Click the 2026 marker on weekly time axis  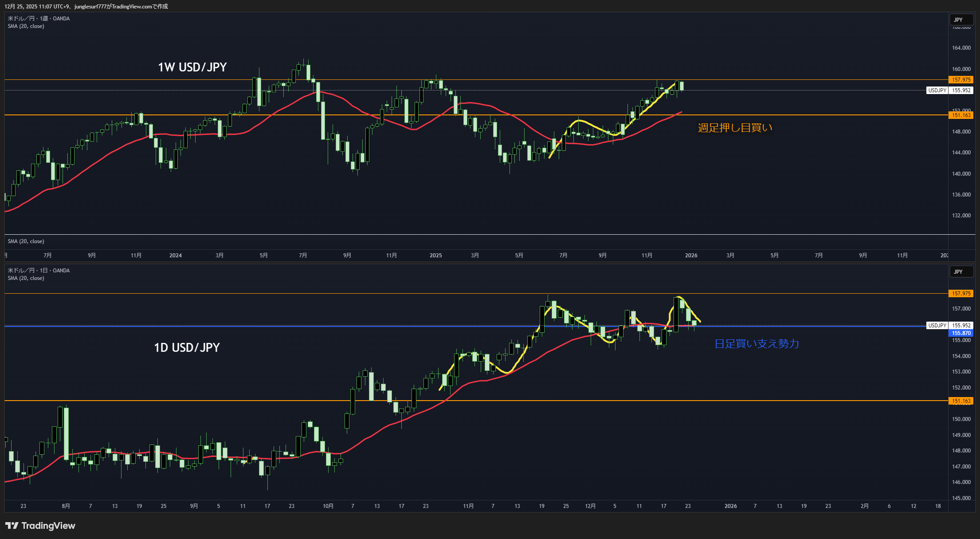(691, 256)
